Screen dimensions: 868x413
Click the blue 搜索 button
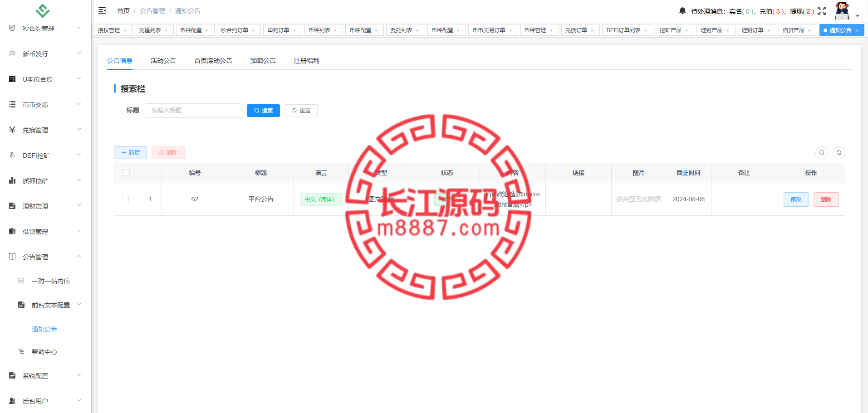[x=263, y=111]
